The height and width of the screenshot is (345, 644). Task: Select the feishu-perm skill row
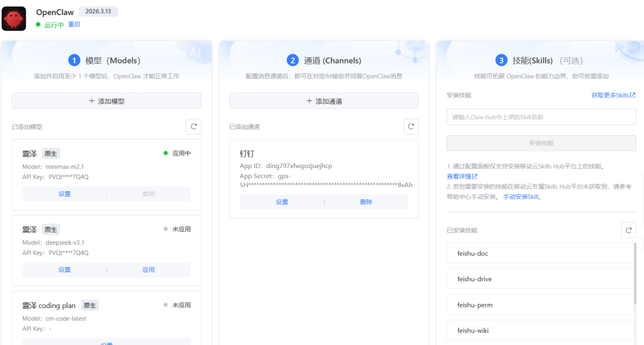(x=540, y=305)
